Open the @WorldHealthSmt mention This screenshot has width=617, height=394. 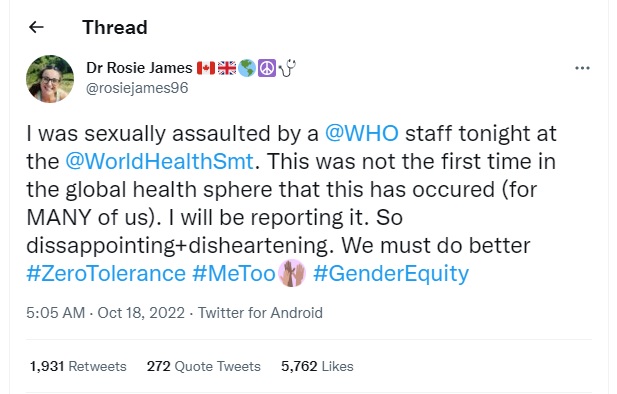159,161
